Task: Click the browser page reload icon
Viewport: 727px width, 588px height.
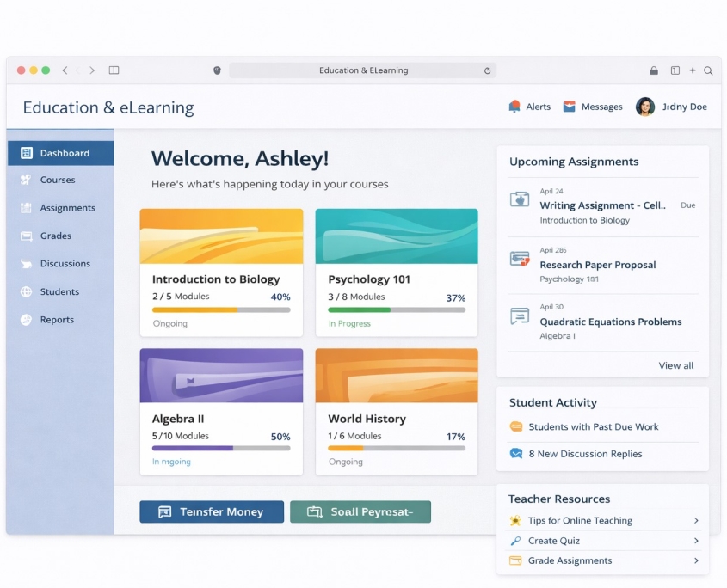Action: click(488, 70)
